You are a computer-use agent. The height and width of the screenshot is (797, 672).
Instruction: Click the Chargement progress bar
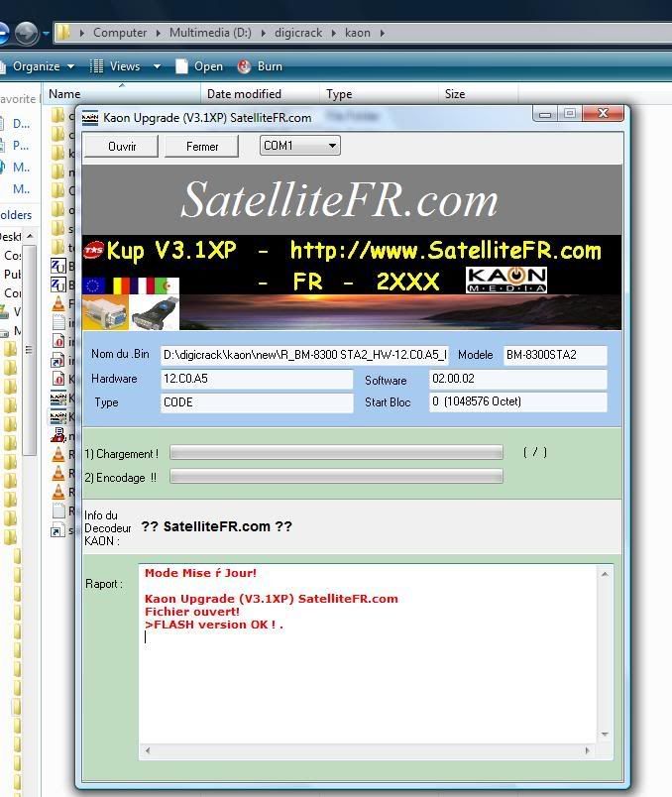click(x=336, y=453)
